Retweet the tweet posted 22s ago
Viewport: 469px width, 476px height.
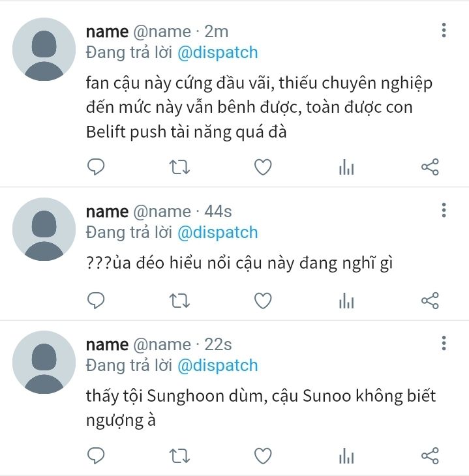point(179,456)
